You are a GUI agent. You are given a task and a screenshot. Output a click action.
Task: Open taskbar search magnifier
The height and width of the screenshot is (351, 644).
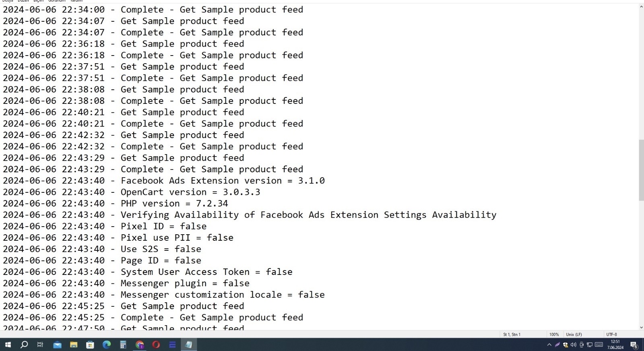click(x=24, y=345)
